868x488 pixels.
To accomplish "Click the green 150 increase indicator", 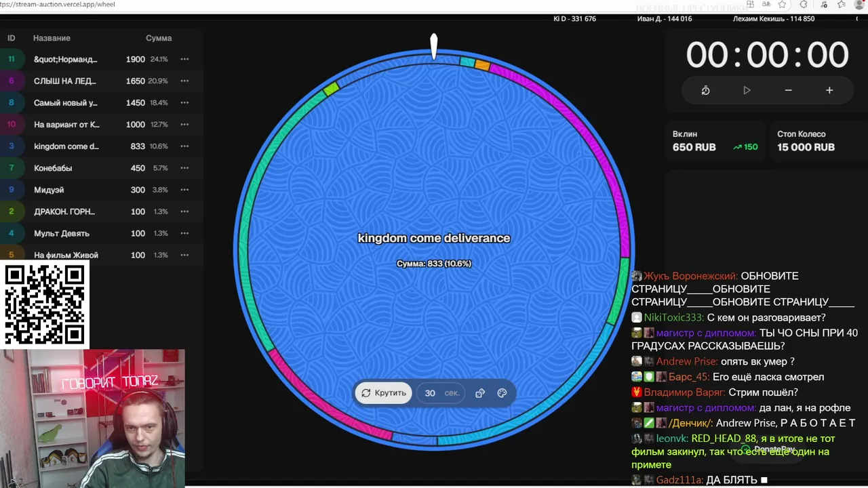I will point(745,147).
